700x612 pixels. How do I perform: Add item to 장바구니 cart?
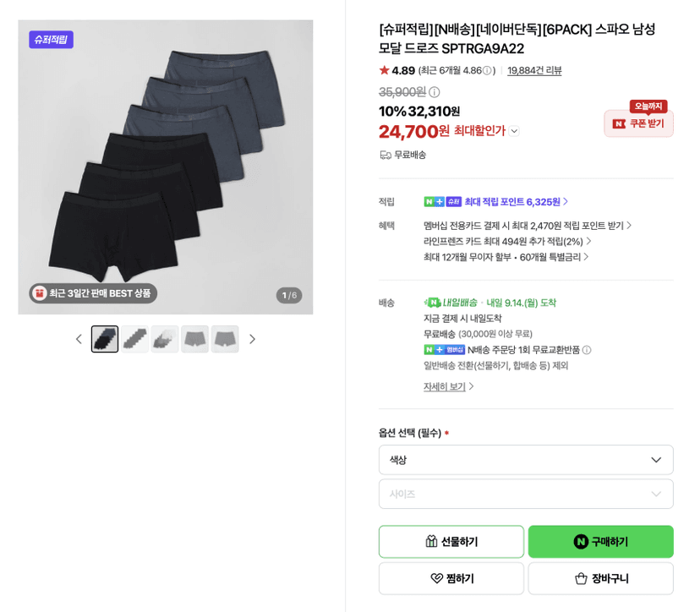pos(600,578)
